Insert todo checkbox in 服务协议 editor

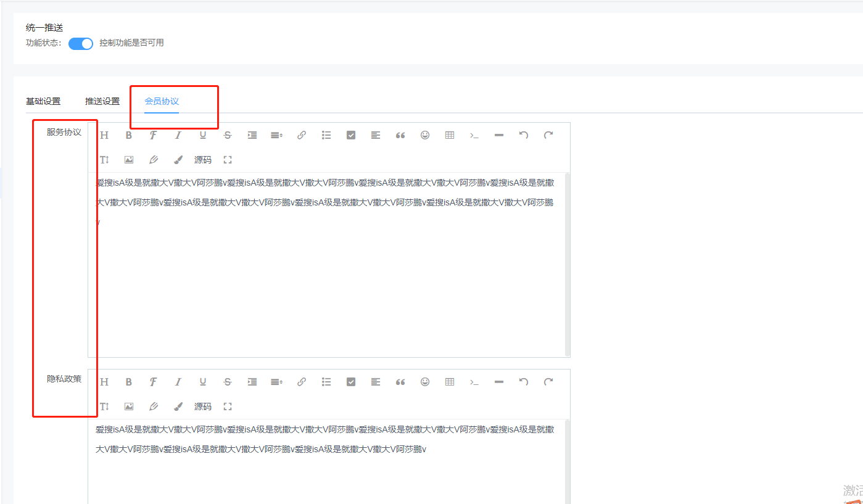(x=351, y=135)
